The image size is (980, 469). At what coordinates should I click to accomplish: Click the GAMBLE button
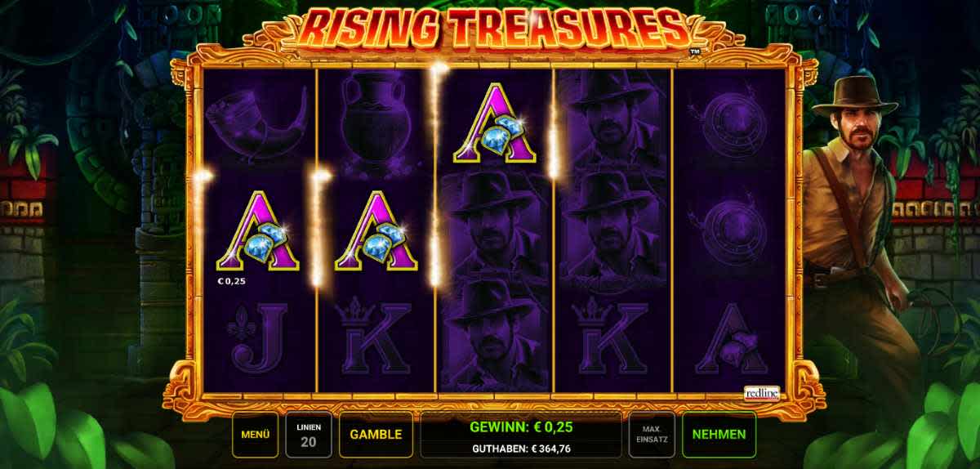376,435
